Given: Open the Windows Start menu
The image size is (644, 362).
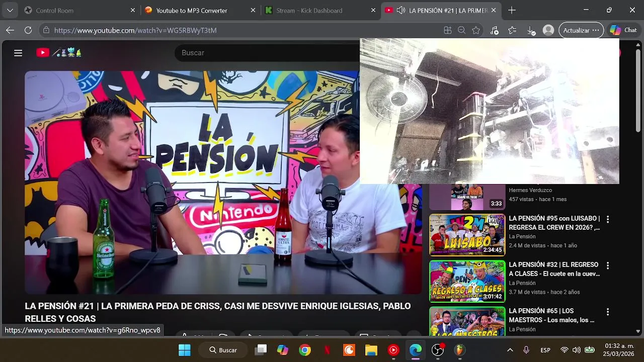Looking at the screenshot, I should (x=185, y=350).
